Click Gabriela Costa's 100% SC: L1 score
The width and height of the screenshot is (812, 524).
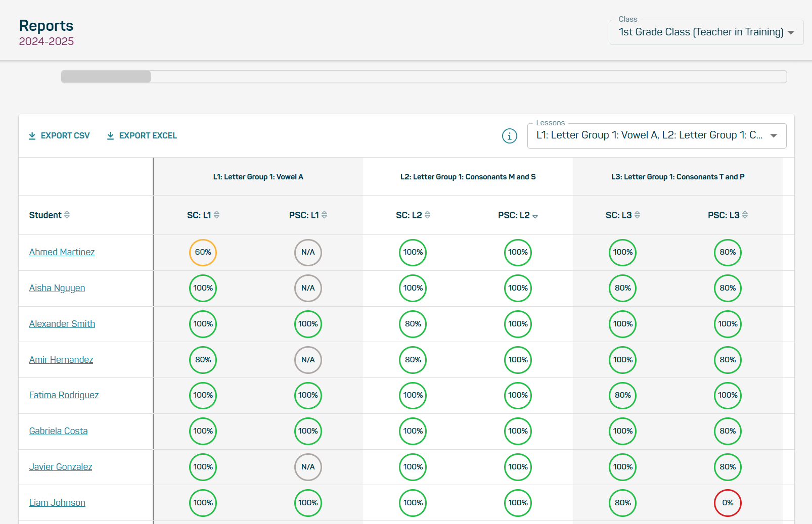pos(203,431)
